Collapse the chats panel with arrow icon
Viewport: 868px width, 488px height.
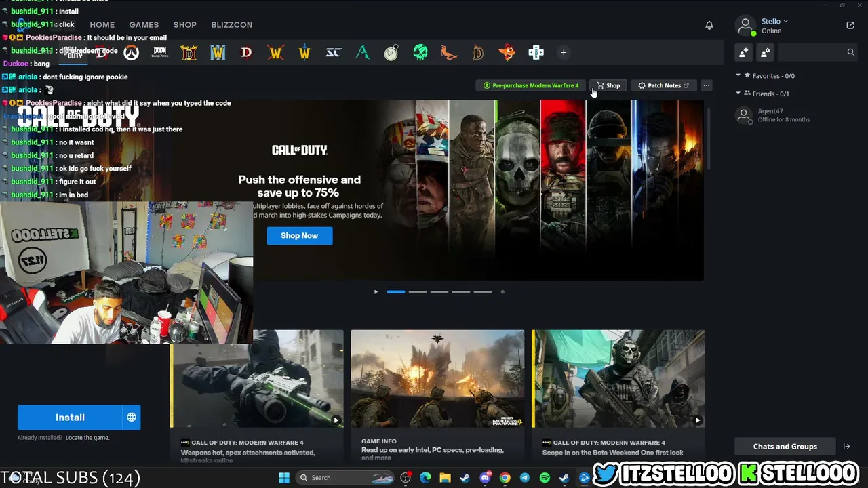coord(846,447)
